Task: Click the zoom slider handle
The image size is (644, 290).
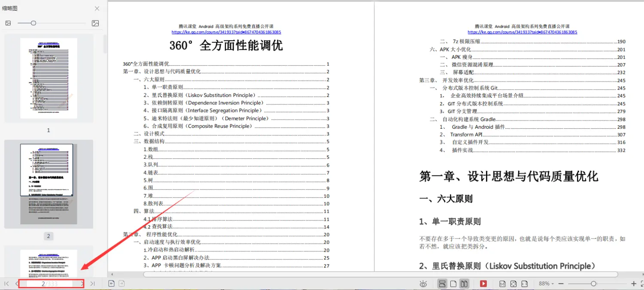Action: tap(593, 284)
